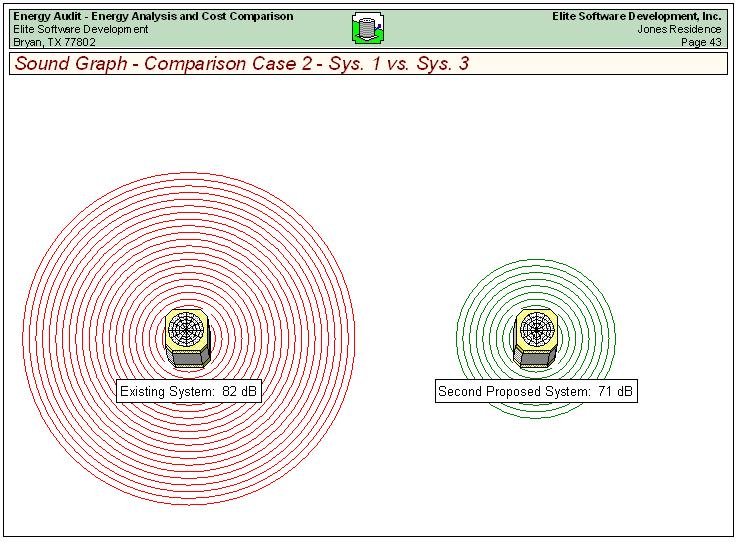Image resolution: width=737 pixels, height=542 pixels.
Task: Click the 'Second Proposed System: 71 dB' label
Action: 536,392
